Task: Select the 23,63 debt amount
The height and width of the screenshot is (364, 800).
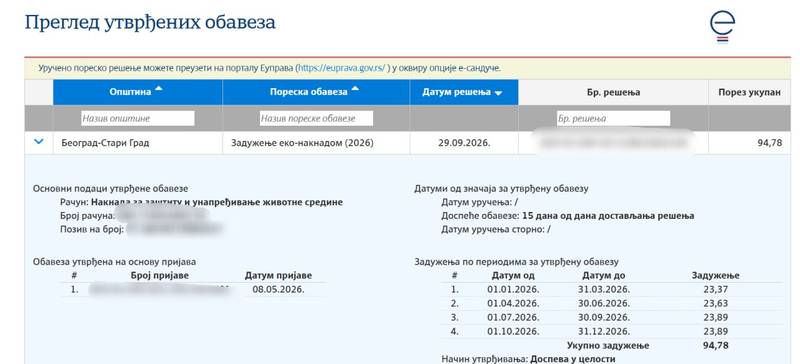Action: tap(715, 304)
